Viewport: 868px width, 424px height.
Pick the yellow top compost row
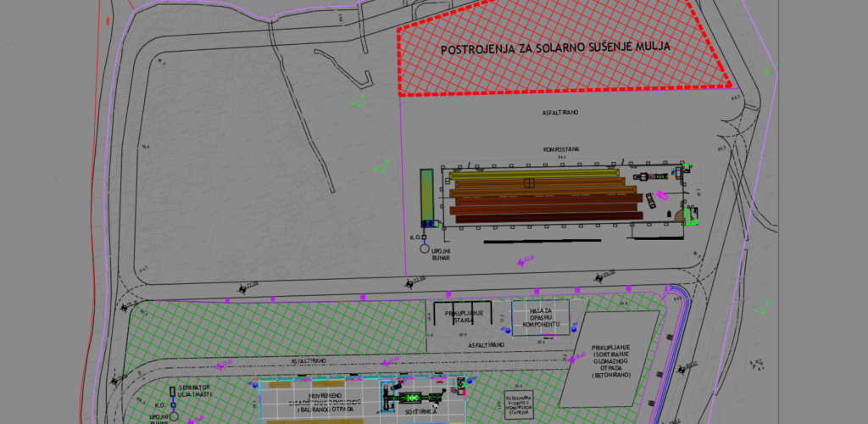(534, 174)
